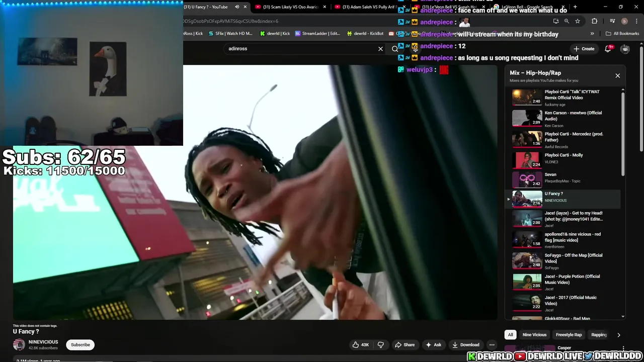Close the Mix – Hip-Hop/Rap playlist panel
644x362 pixels.
(618, 76)
